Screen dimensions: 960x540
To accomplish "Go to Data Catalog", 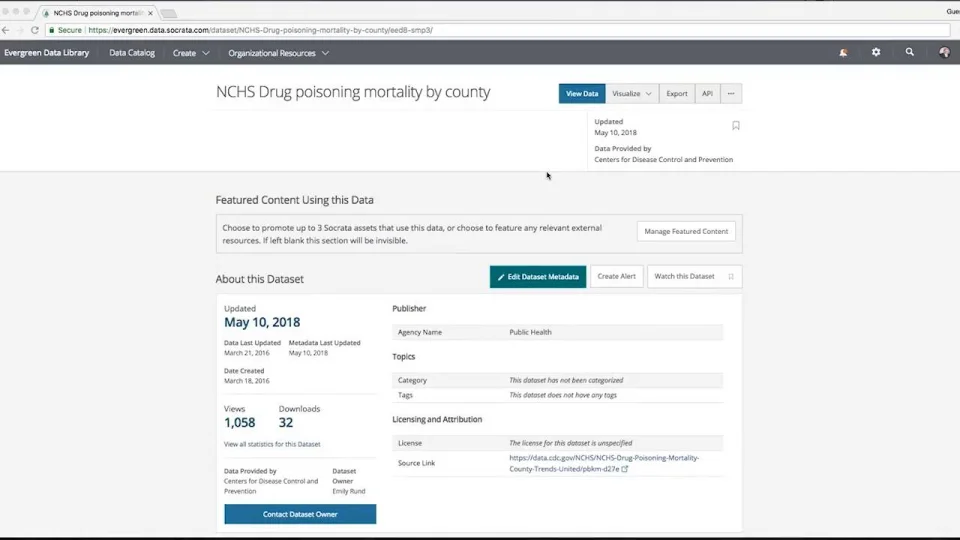I will coord(132,53).
